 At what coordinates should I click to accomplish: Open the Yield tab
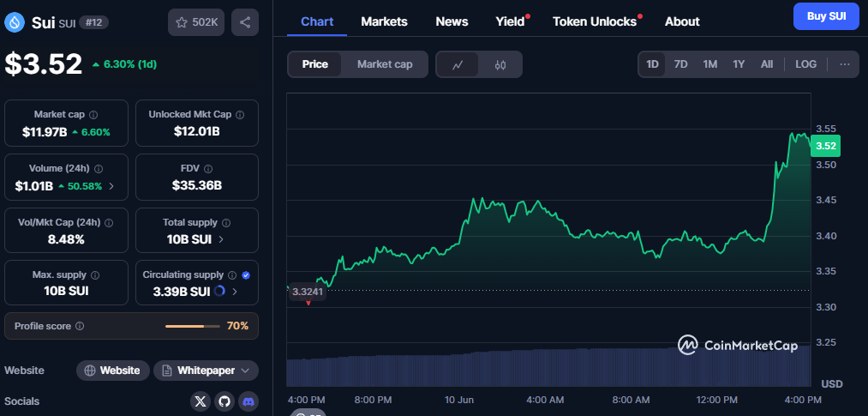point(510,21)
